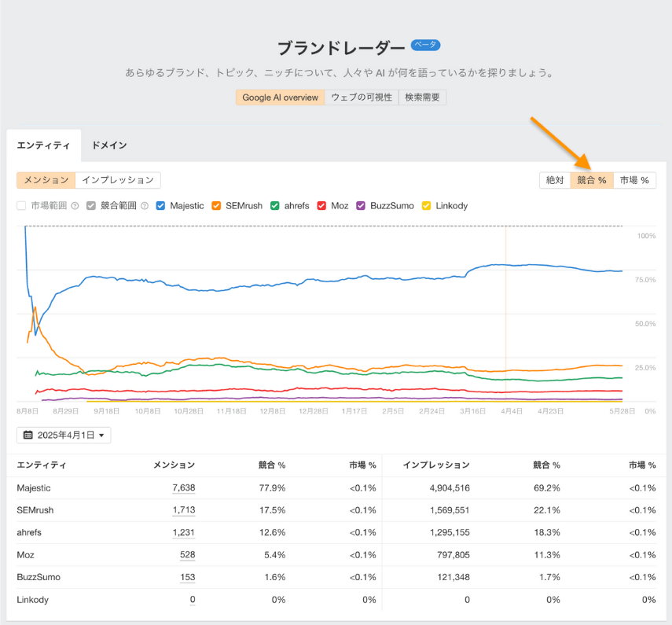Select the 絶対 display mode
Screen dimensions: 672x625
[x=555, y=180]
